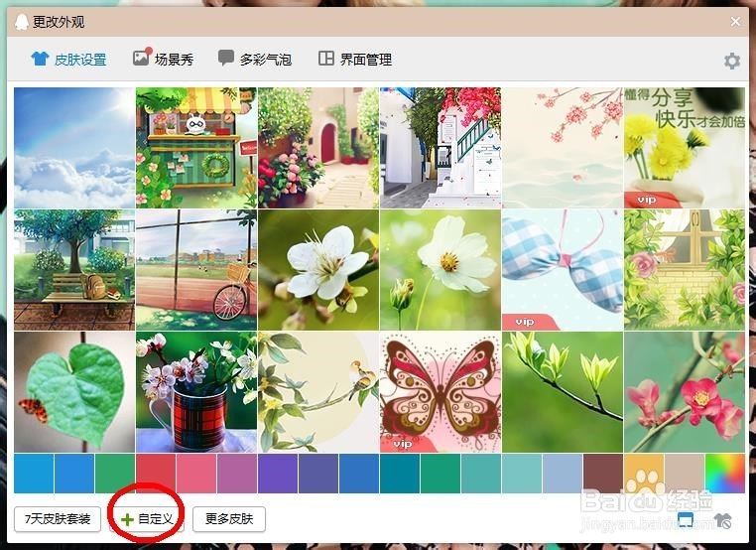Select the blue sky clouds skin
Image resolution: width=756 pixels, height=550 pixels.
[74, 148]
